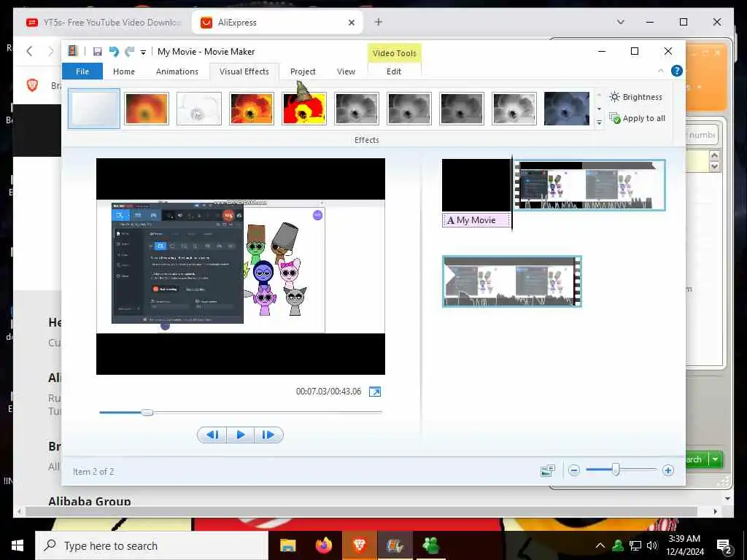
Task: Move to the next effects gallery row
Action: (x=600, y=109)
